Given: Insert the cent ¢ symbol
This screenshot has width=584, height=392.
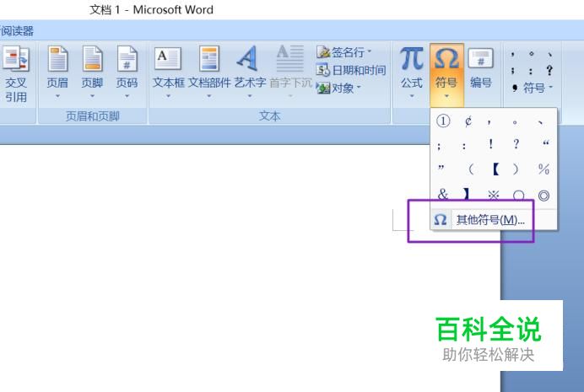Looking at the screenshot, I should point(468,121).
